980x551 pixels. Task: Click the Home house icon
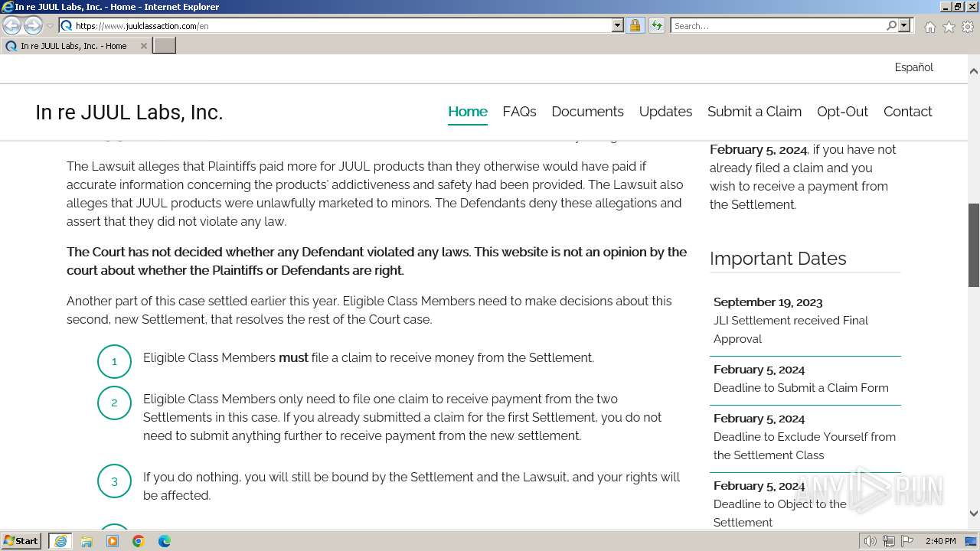[929, 27]
